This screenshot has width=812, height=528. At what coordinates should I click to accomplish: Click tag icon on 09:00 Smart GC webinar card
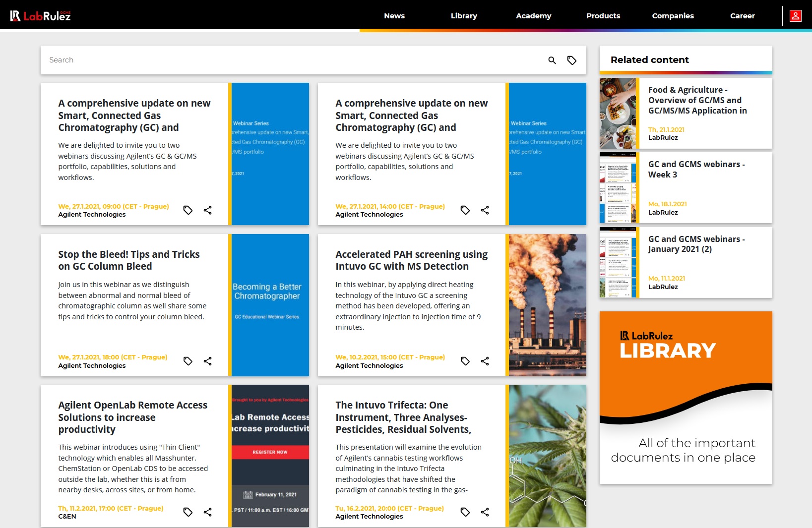tap(188, 210)
